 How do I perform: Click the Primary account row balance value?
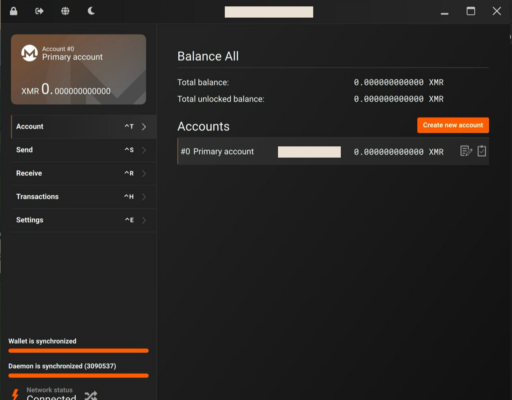(399, 152)
